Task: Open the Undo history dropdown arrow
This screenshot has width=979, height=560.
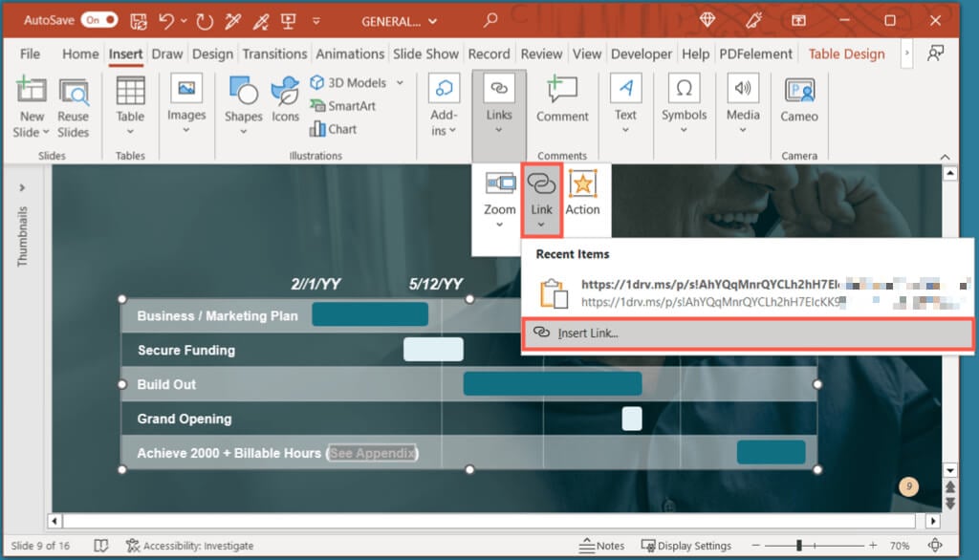Action: [x=184, y=21]
